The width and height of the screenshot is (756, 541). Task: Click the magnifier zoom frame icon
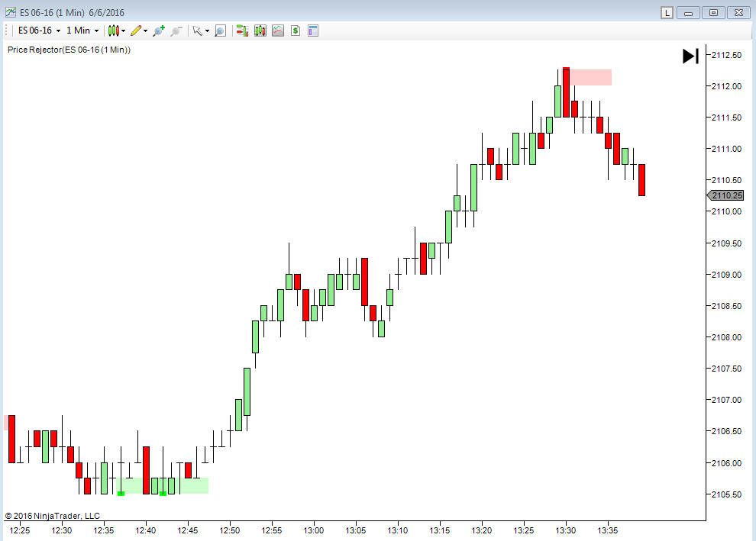click(x=220, y=31)
